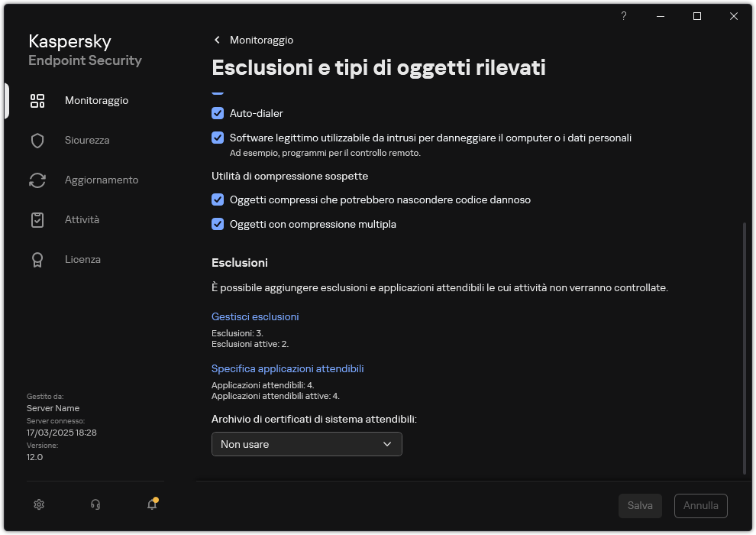Uncheck 'Oggetti compressi che potrebbero nascondere codice dannoso'

tap(218, 199)
